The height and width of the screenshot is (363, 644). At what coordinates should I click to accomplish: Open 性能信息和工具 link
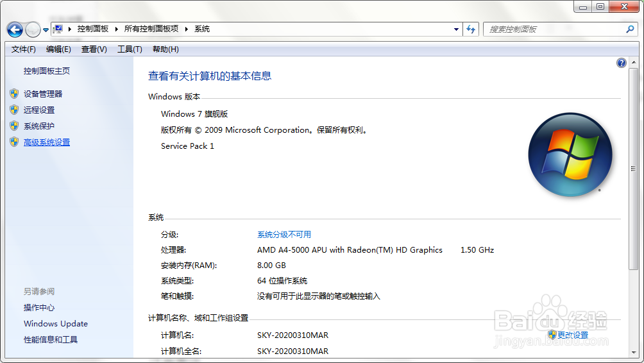tap(51, 340)
